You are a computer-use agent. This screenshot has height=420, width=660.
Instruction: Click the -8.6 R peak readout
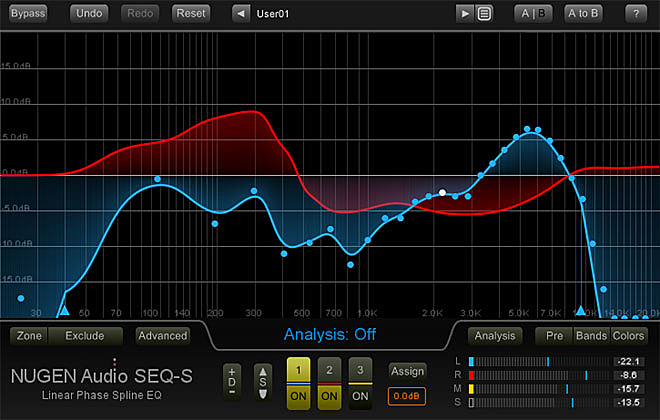(x=629, y=375)
